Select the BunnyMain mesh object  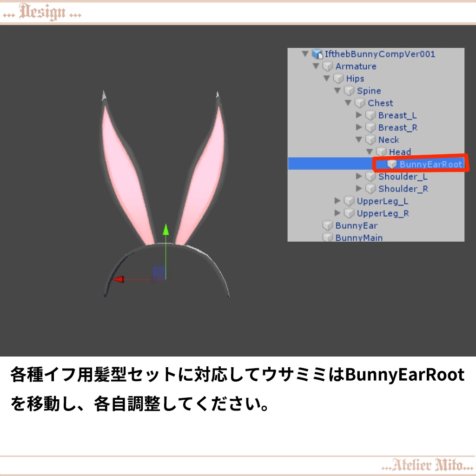(359, 238)
